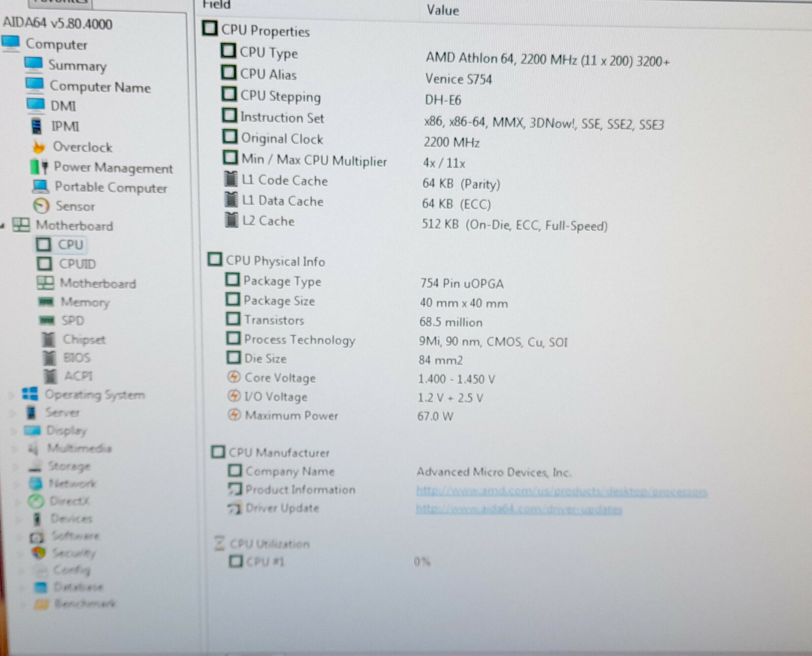
Task: Open the AMD product information link
Action: [561, 491]
